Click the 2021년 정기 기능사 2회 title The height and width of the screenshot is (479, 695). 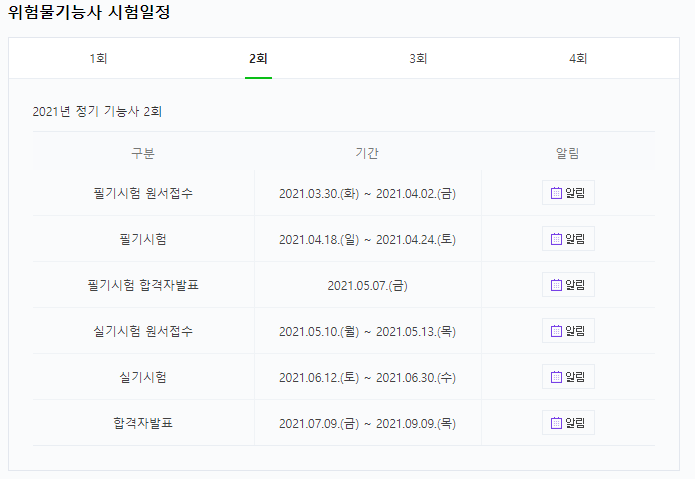tap(97, 111)
